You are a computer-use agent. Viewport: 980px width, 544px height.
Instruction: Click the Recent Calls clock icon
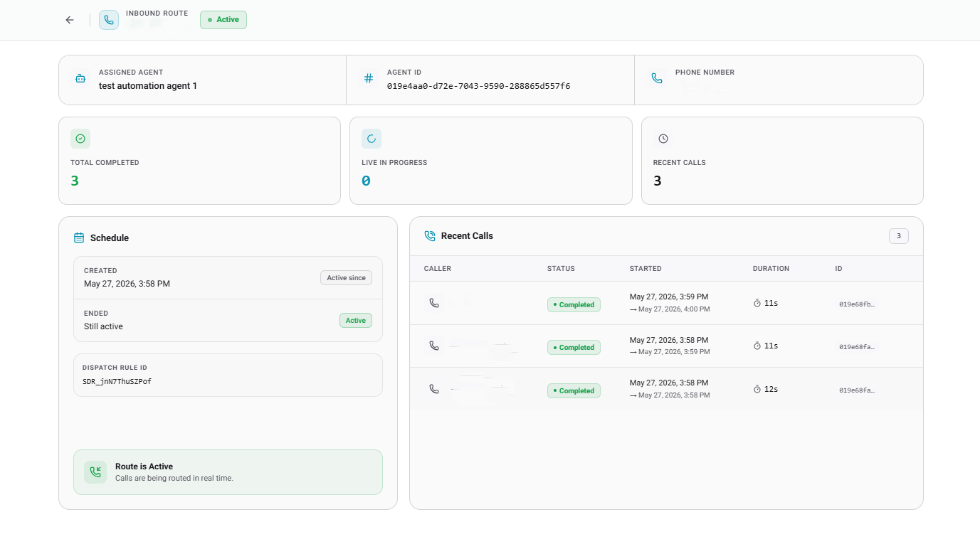(x=663, y=139)
